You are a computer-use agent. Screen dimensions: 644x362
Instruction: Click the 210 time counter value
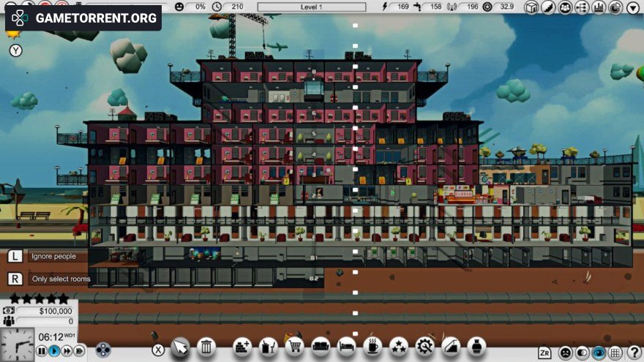(x=237, y=7)
